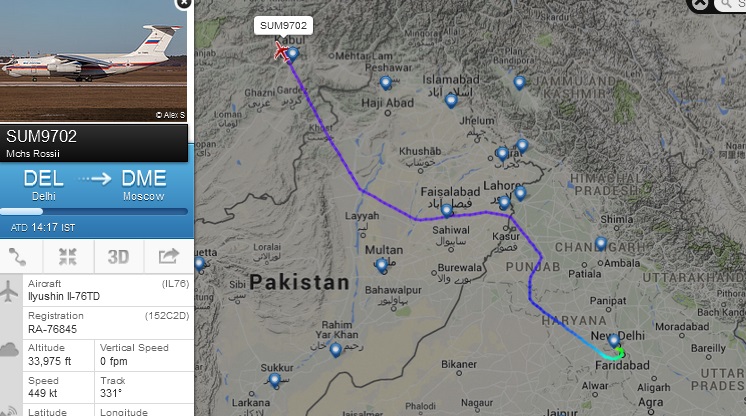Click the Faisalabad airport pin marker
This screenshot has height=416, width=746.
(446, 210)
